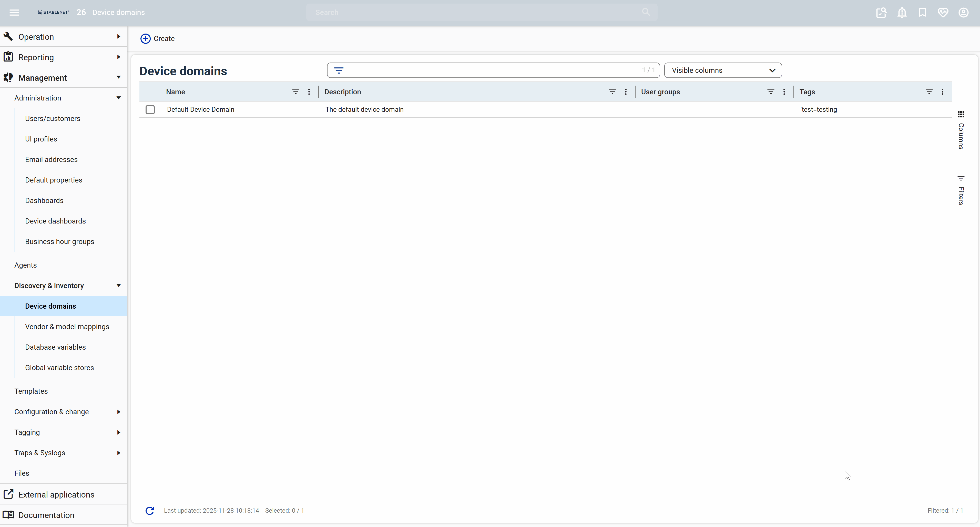Click the hamburger menu icon
Screen dimensions: 980x527
pyautogui.click(x=14, y=13)
